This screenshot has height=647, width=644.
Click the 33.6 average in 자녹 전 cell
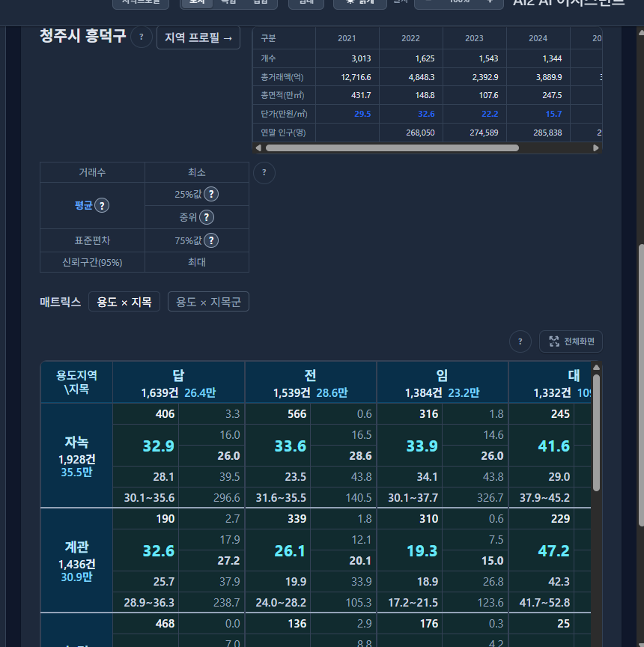291,446
